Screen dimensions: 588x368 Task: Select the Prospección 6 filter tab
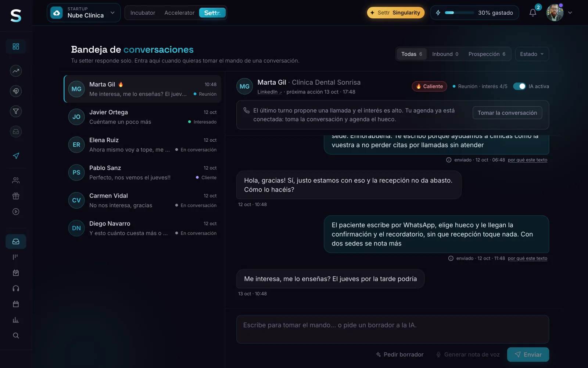[x=487, y=54]
